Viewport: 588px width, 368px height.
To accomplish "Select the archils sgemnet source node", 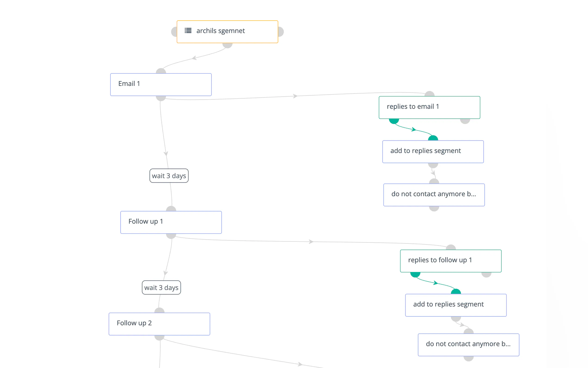I will [227, 32].
